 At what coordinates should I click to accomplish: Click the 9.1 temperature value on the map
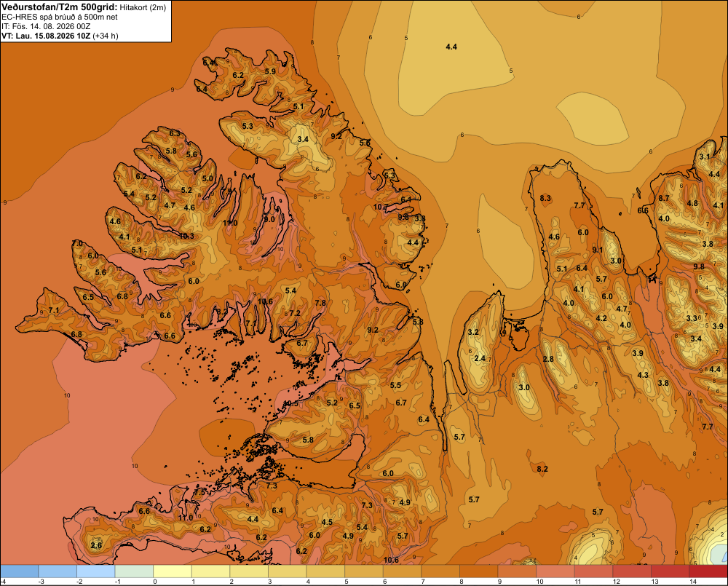[598, 250]
